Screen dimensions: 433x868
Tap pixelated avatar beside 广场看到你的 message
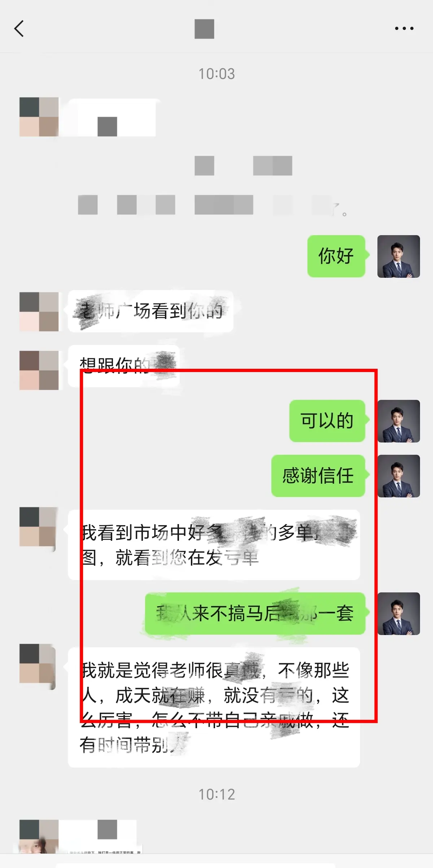(39, 312)
